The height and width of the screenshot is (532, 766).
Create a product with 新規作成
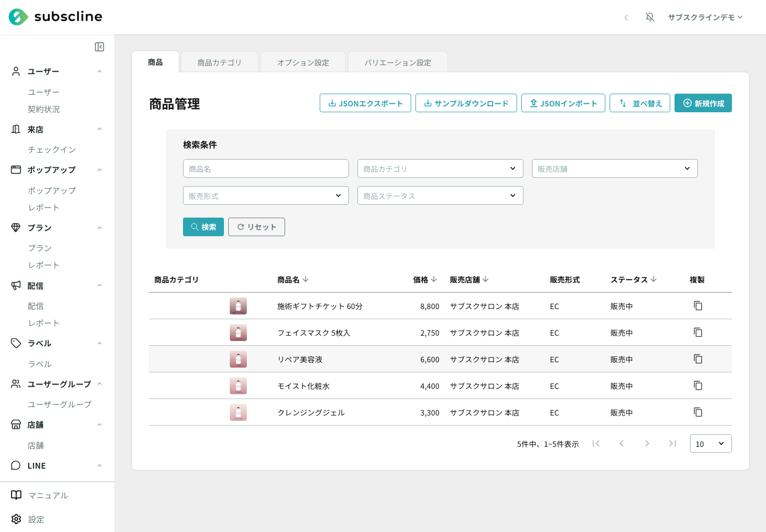coord(703,103)
